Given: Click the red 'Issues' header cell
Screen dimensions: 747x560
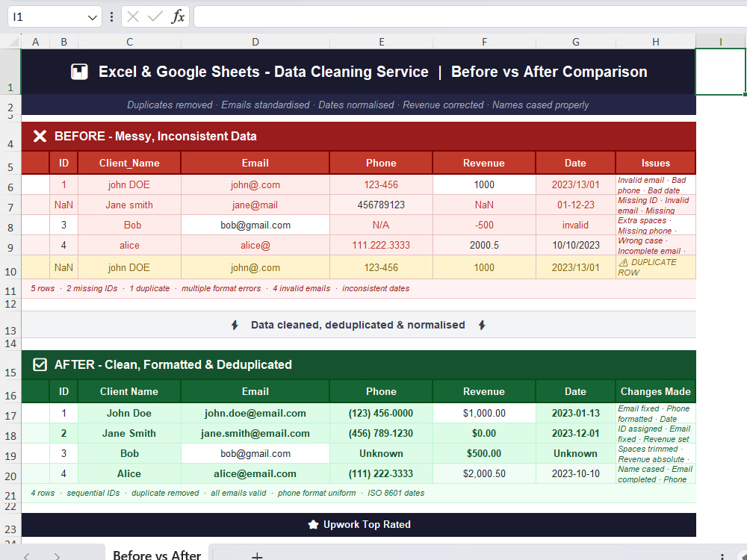Looking at the screenshot, I should 656,163.
